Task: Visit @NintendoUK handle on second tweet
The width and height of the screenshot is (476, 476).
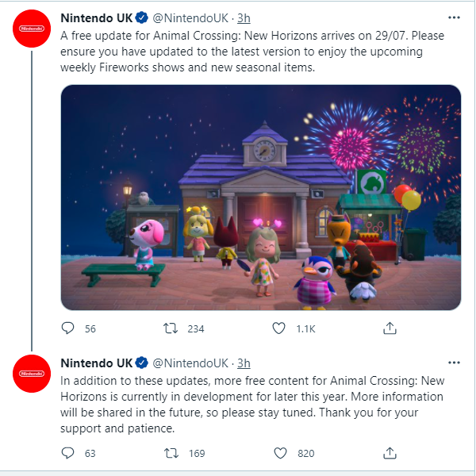Action: point(190,363)
